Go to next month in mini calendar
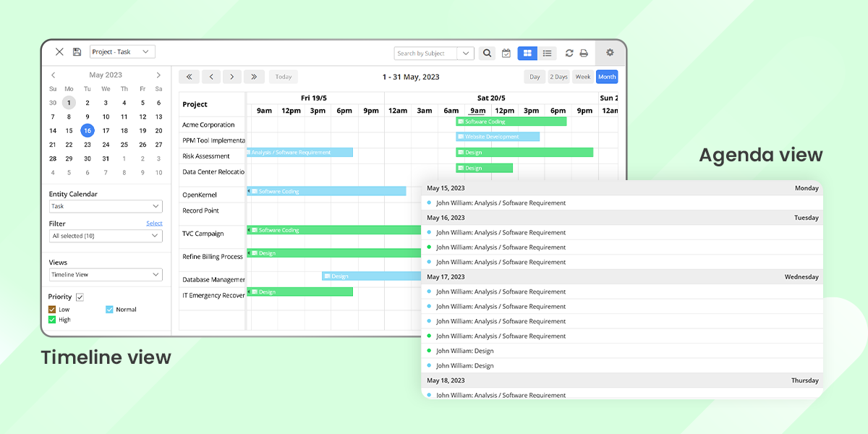Image resolution: width=868 pixels, height=434 pixels. point(158,75)
